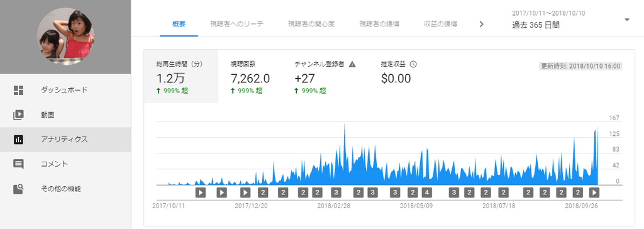Click the 2017/12/20 x-axis date
Screen dimensions: 644x229
click(x=252, y=206)
